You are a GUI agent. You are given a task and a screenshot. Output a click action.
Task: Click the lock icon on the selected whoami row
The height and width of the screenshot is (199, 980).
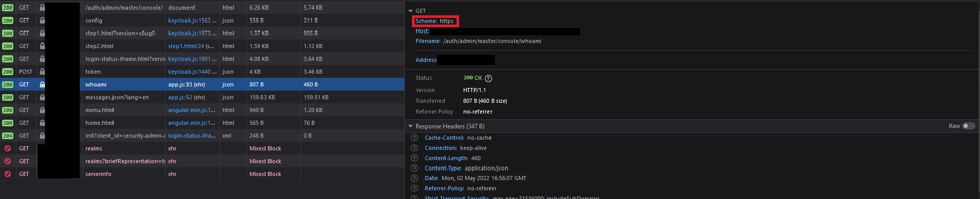(x=42, y=84)
